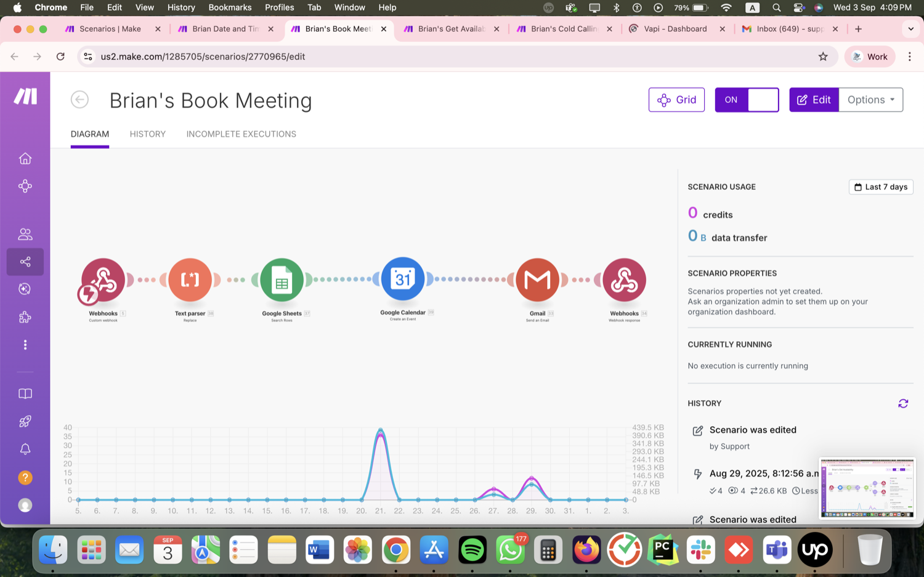Viewport: 924px width, 577px height.
Task: Open the user profile avatar icon
Action: coord(25,505)
